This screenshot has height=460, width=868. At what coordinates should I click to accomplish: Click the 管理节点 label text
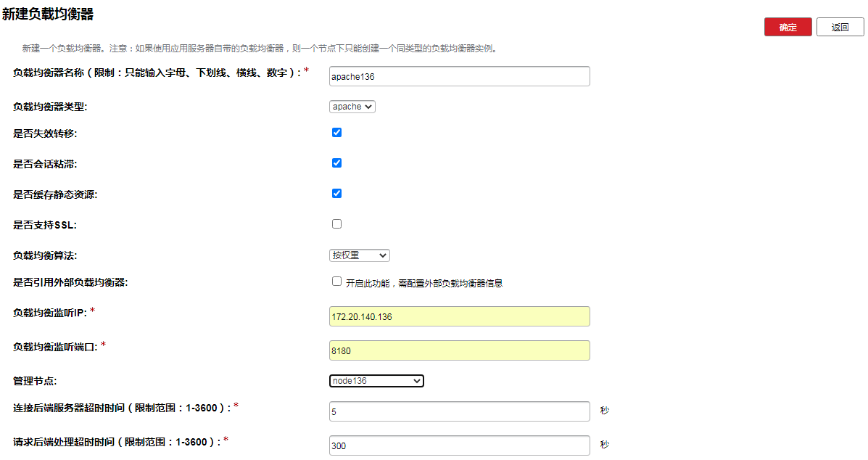[x=35, y=381]
